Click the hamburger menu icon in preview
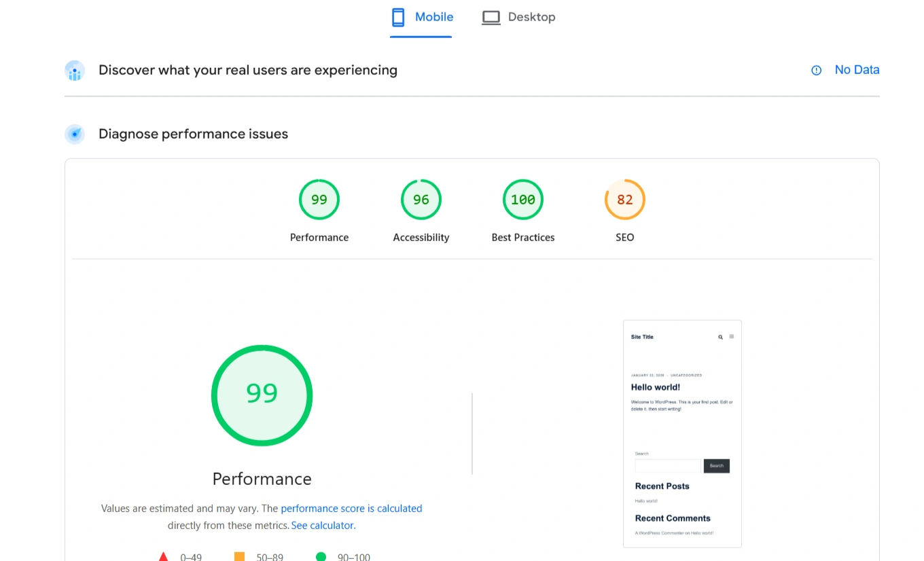Viewport: 924px width, 561px height. (732, 337)
